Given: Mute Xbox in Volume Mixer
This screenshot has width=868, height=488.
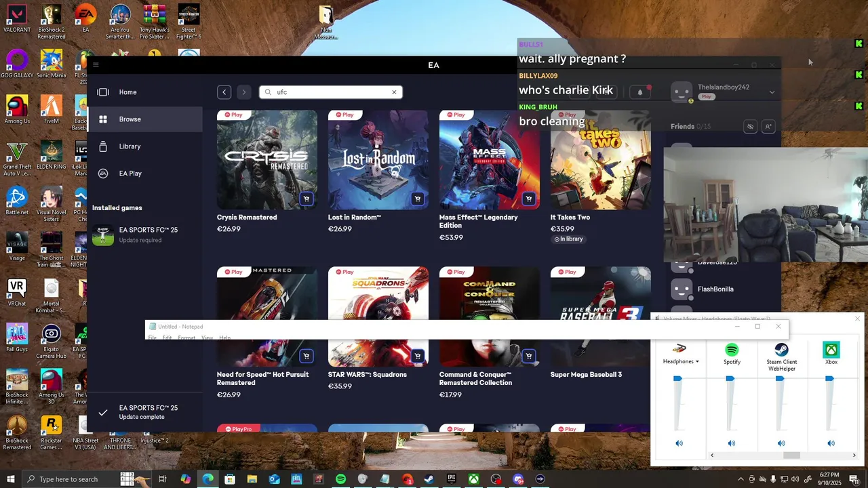Looking at the screenshot, I should point(831,443).
